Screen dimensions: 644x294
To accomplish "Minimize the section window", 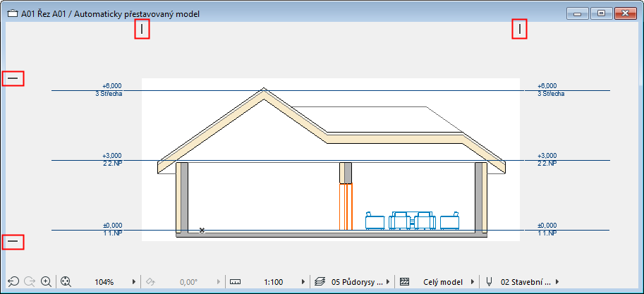I will 578,13.
